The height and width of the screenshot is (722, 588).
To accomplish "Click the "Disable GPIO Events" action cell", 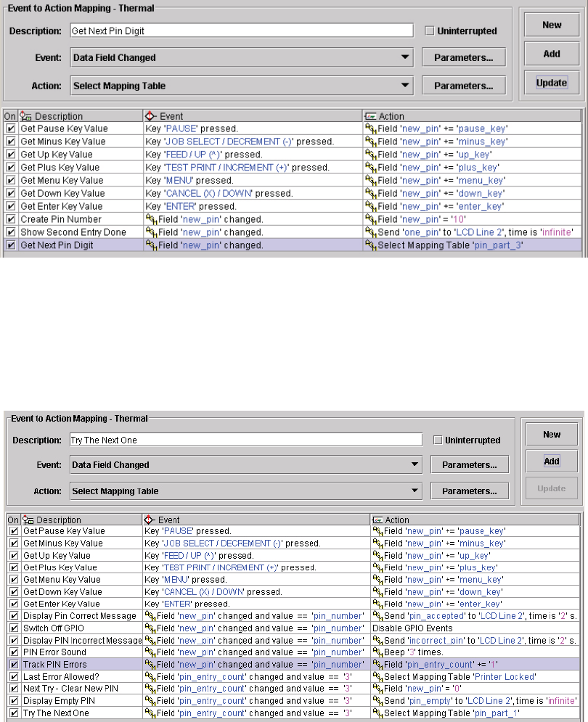I will tap(475, 628).
